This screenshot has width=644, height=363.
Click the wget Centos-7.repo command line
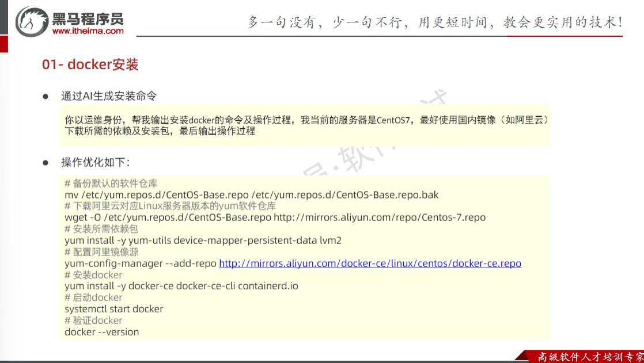(275, 217)
